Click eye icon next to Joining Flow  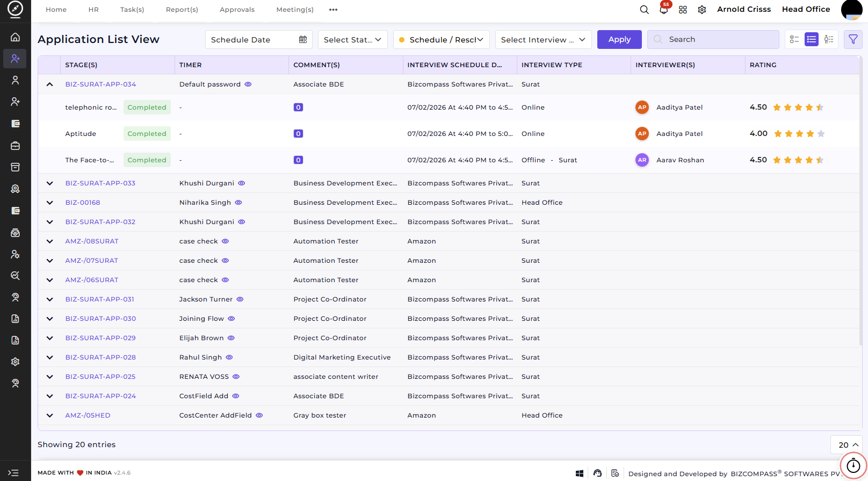[x=232, y=319]
